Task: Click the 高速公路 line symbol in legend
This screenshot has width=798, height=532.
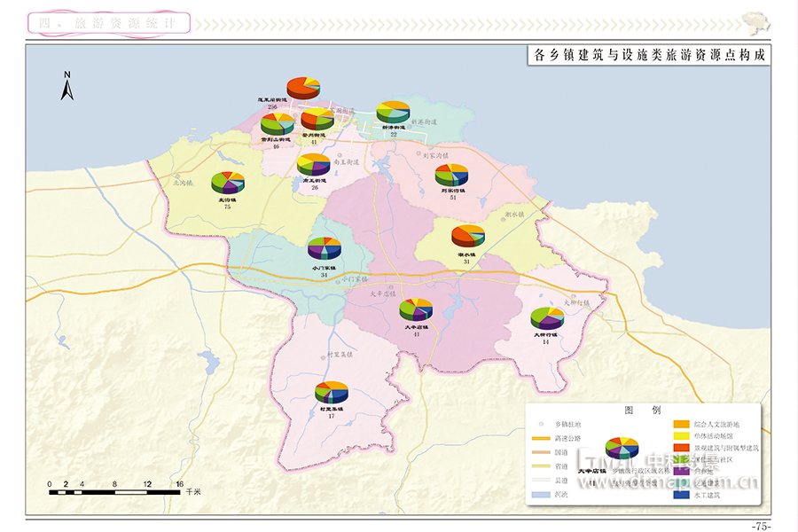Action: tap(541, 438)
